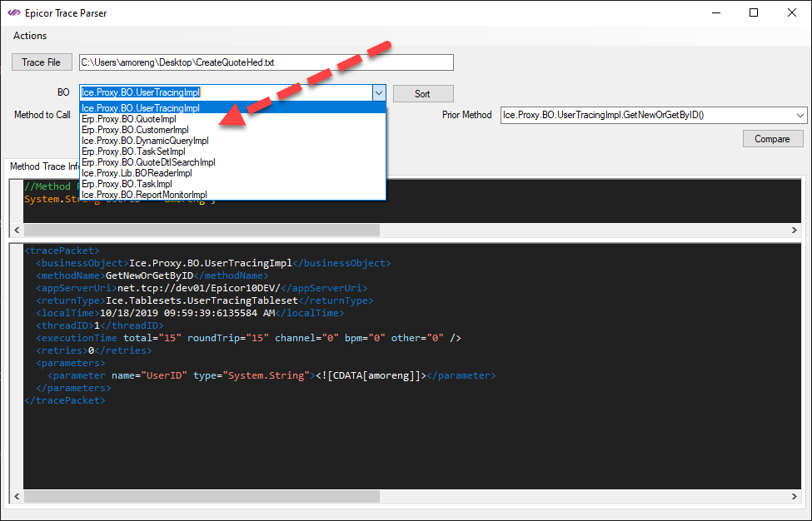This screenshot has height=521, width=812.
Task: Pick Ice.Proxy.BO.DynamicQueryImpl from the list
Action: point(233,141)
